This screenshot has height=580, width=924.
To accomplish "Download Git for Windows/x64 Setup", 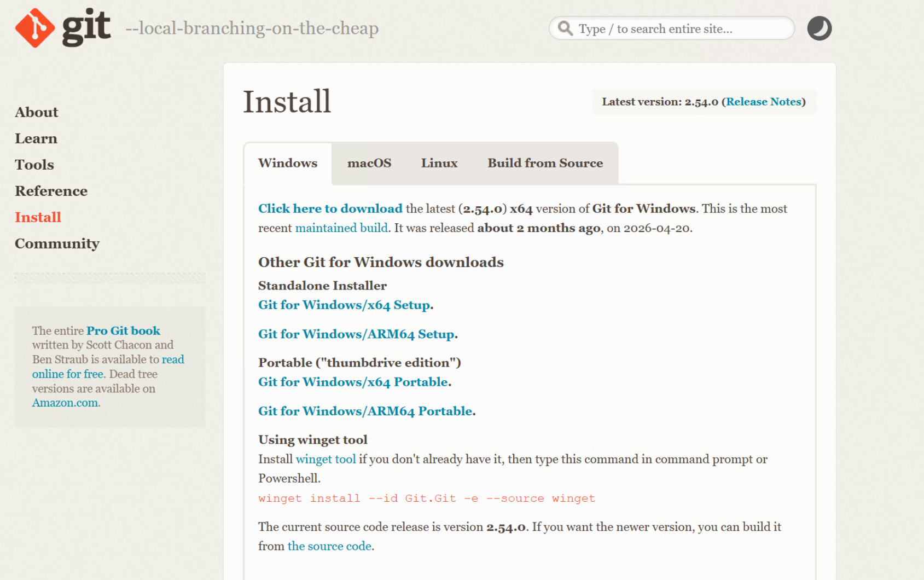I will click(x=344, y=305).
